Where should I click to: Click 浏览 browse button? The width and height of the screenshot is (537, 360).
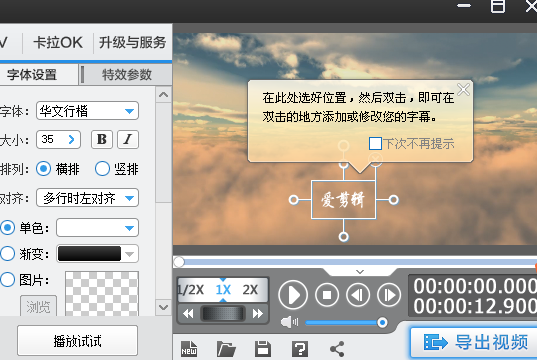[x=38, y=307]
